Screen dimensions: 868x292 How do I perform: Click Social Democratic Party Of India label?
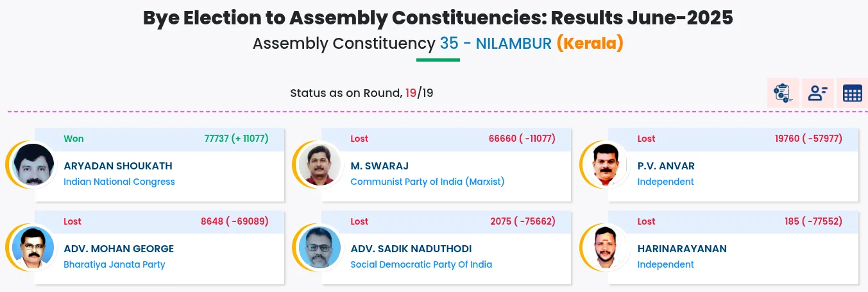coord(421,264)
